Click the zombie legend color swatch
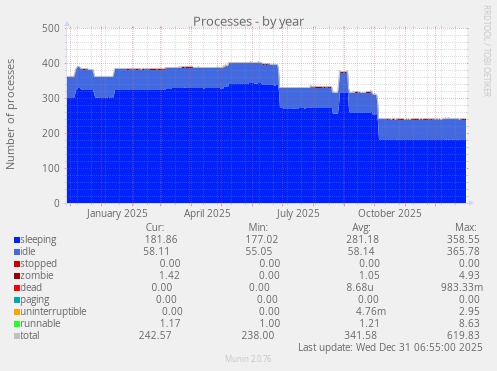 [x=17, y=276]
